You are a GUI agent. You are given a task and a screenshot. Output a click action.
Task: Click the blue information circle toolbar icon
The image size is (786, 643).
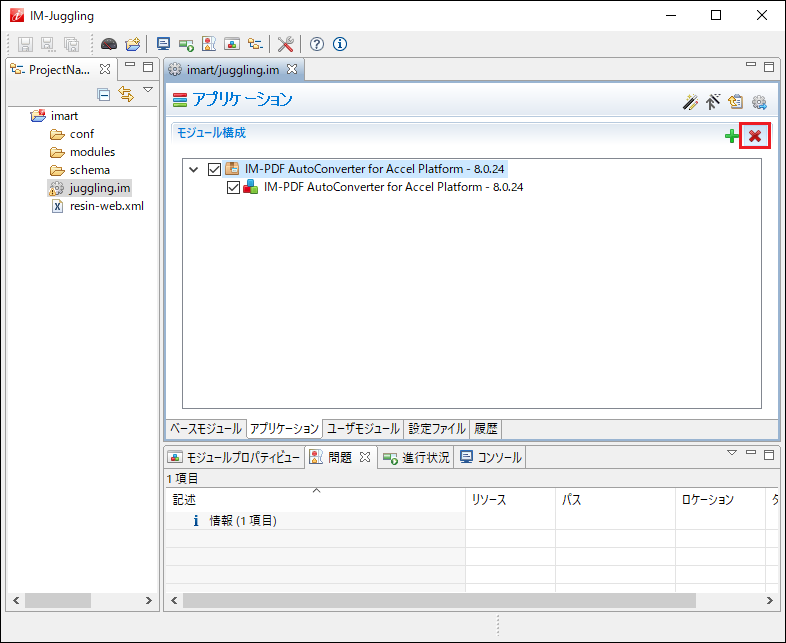tap(340, 44)
